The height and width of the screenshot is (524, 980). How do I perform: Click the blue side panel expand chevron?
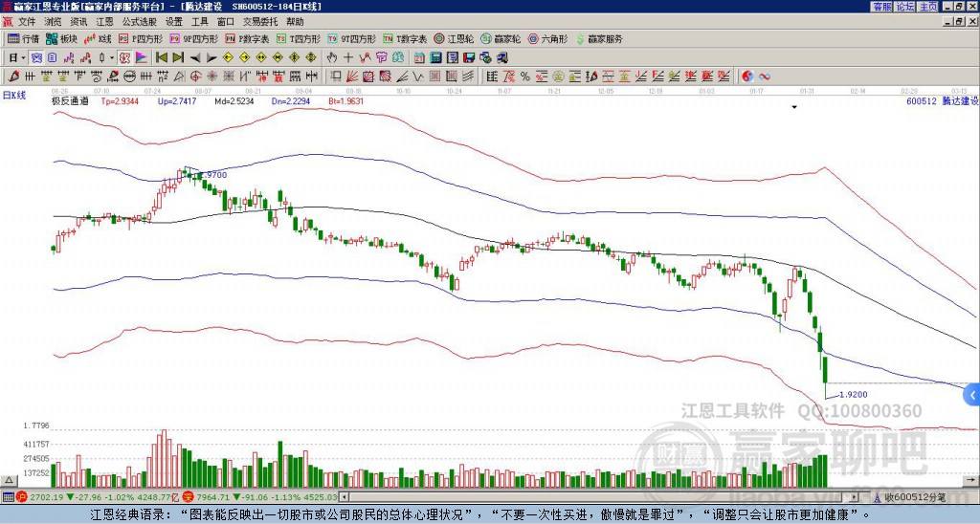coord(972,395)
